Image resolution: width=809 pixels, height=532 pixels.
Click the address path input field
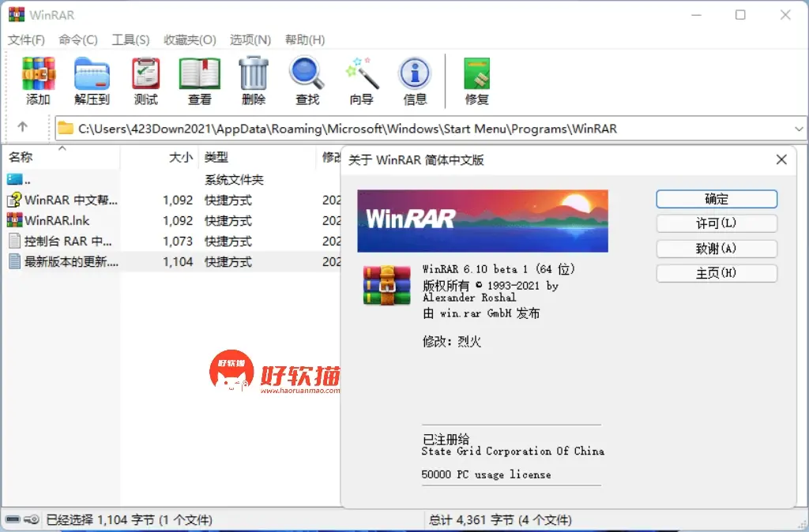431,129
